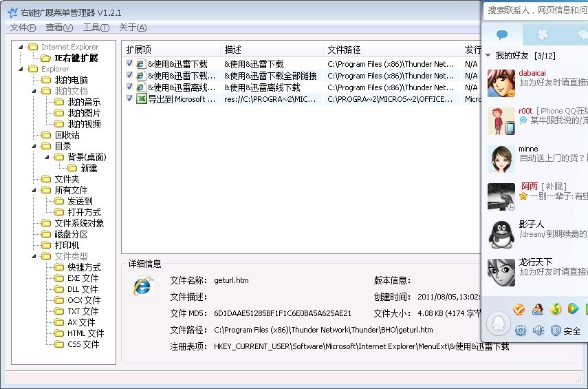Sort by the 文件路径 column header

tap(392, 50)
